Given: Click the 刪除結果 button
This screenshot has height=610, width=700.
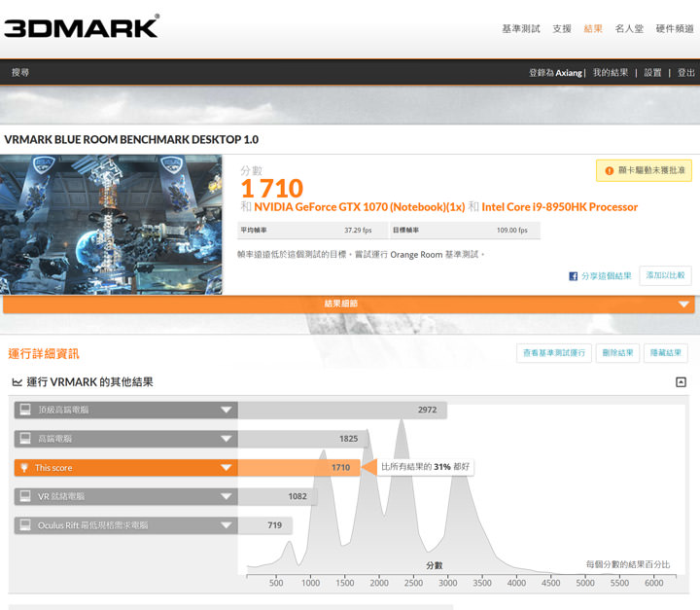Looking at the screenshot, I should (616, 353).
